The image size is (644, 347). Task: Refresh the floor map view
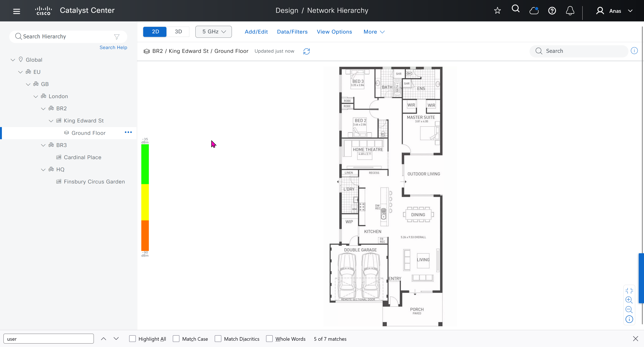306,51
